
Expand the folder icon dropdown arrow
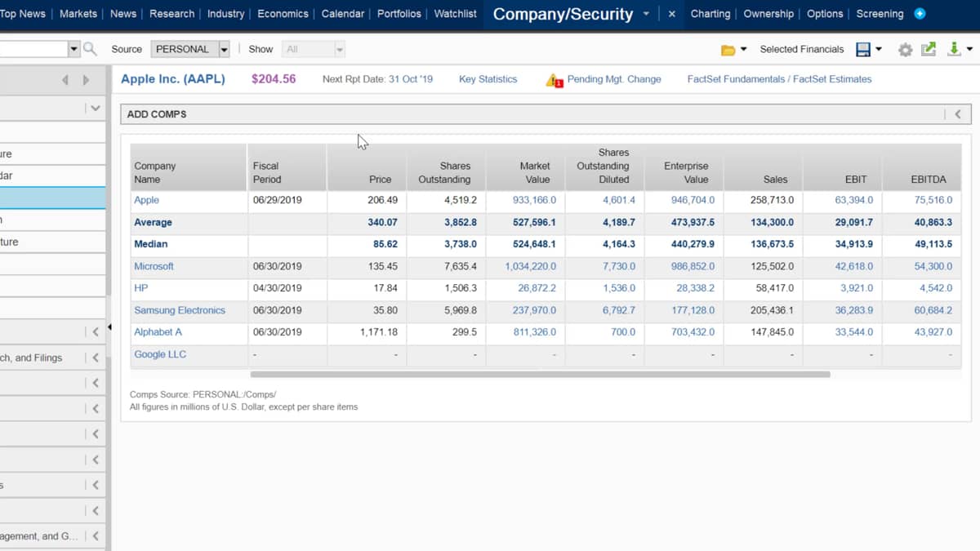click(743, 50)
